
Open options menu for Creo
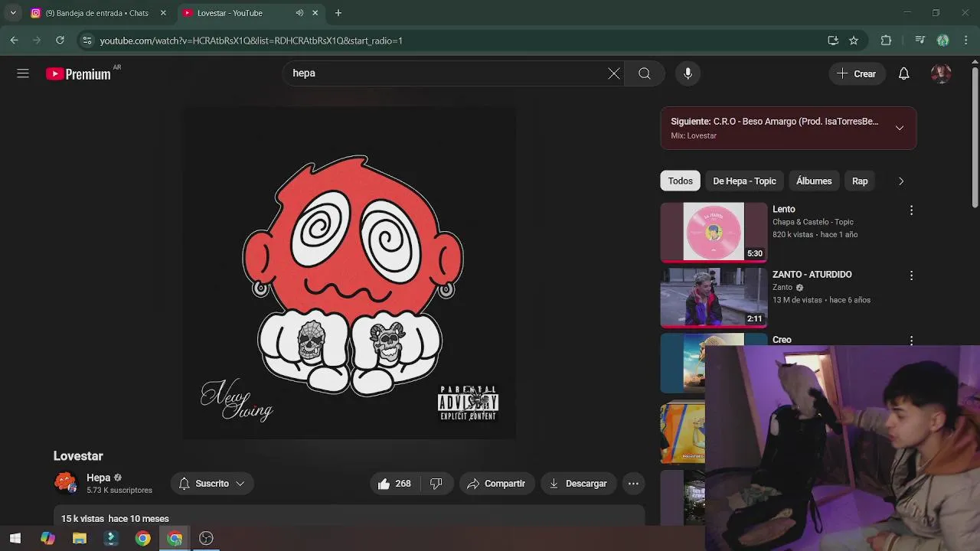pos(911,341)
